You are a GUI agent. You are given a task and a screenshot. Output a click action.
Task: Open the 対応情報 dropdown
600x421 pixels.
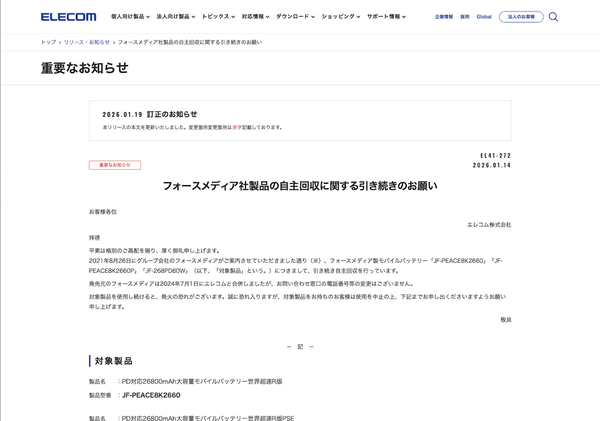click(x=256, y=16)
